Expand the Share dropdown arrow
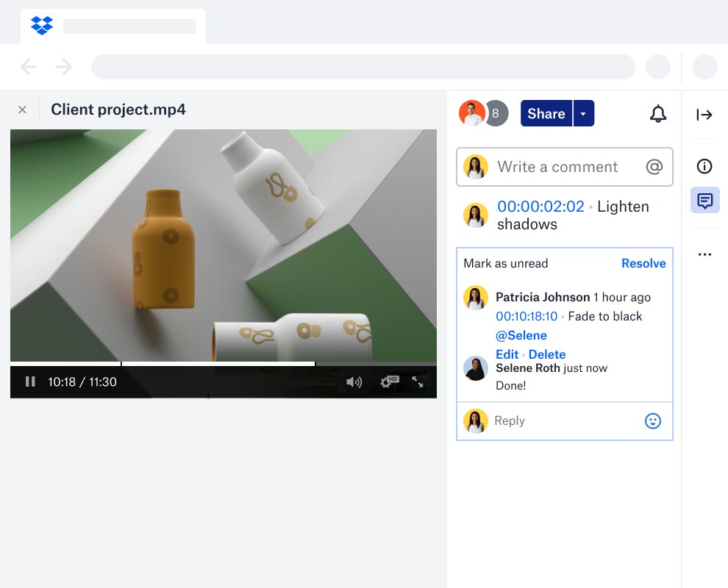Image resolution: width=728 pixels, height=588 pixels. coord(584,114)
